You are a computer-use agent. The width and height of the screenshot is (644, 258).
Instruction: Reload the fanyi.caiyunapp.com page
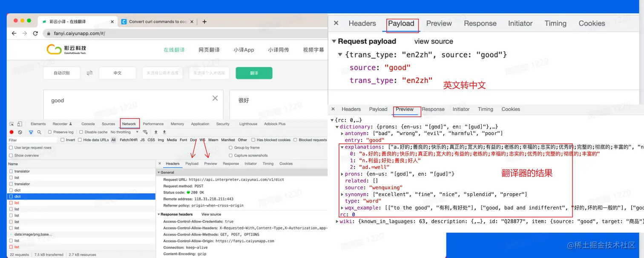pos(35,33)
